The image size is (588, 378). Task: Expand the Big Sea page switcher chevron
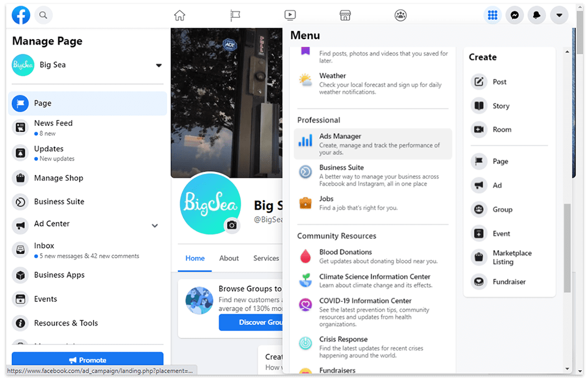coord(158,65)
